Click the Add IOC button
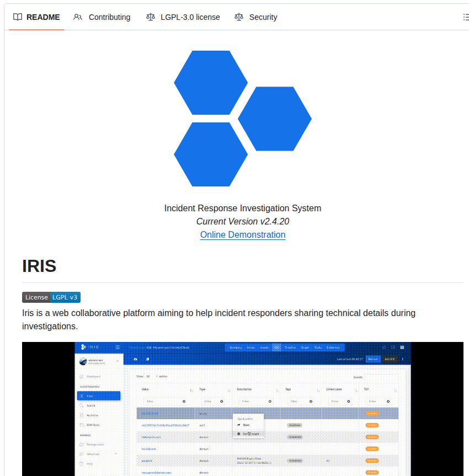 point(389,360)
